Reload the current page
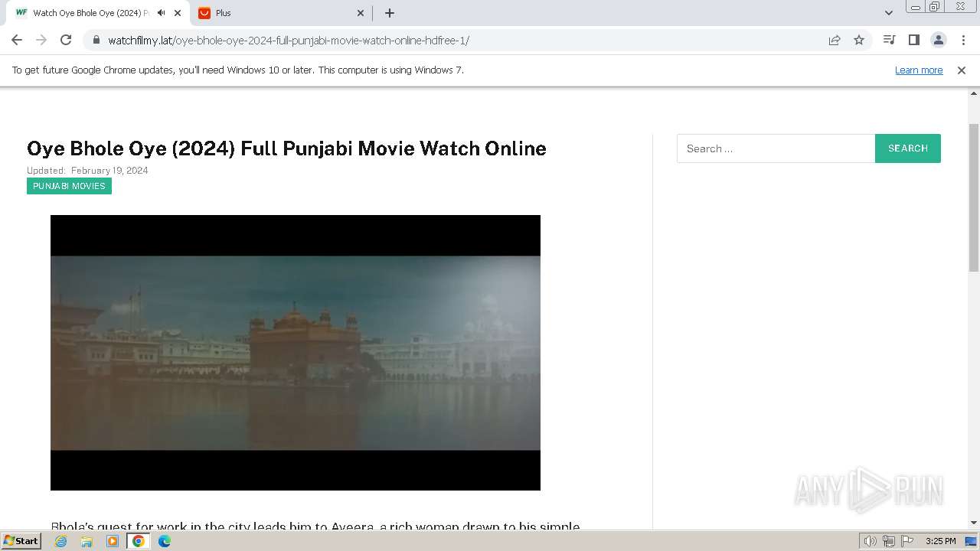This screenshot has width=980, height=551. tap(66, 40)
